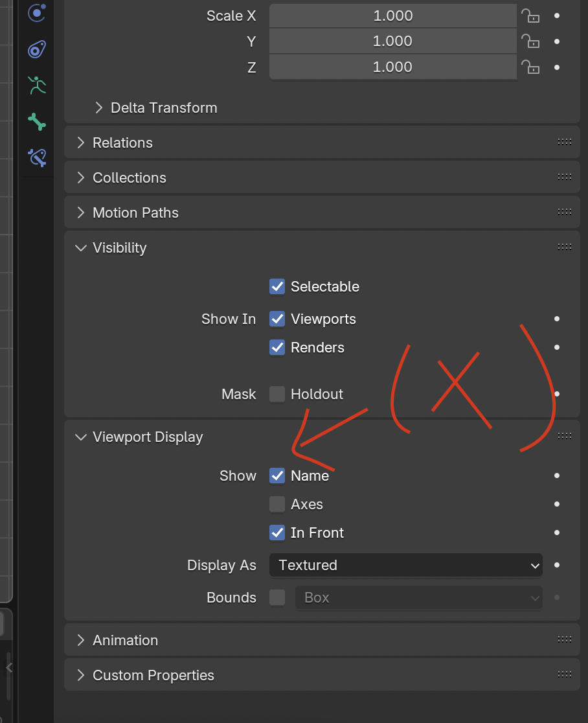This screenshot has width=588, height=723.
Task: Open the Physics properties tab
Action: click(36, 13)
